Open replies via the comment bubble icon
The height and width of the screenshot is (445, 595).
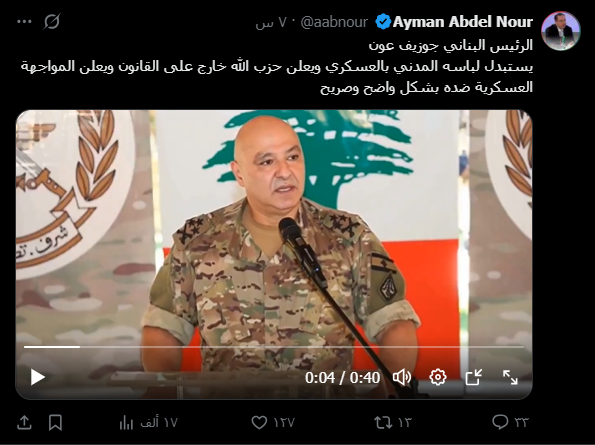[x=500, y=421]
